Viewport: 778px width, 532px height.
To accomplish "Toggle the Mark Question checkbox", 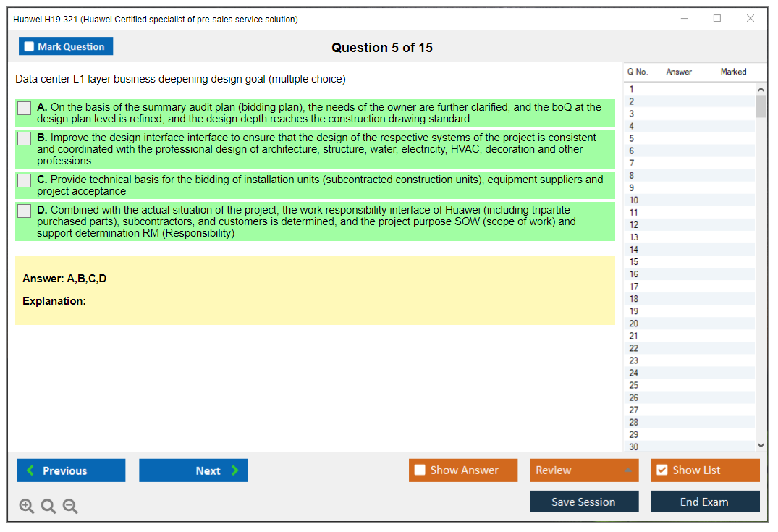I will pyautogui.click(x=30, y=46).
